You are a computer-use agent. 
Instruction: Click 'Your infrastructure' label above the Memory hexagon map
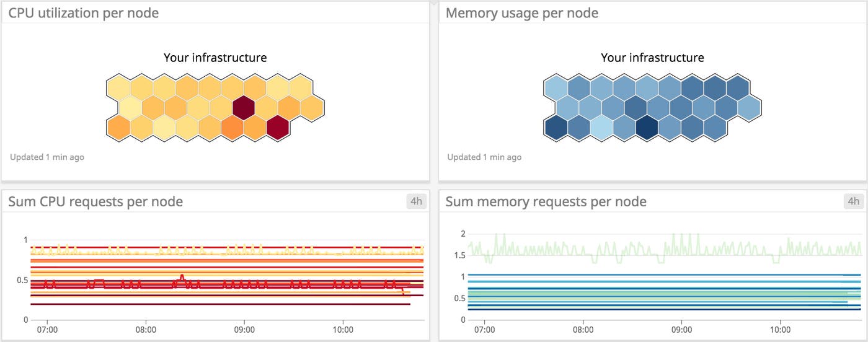click(x=652, y=58)
